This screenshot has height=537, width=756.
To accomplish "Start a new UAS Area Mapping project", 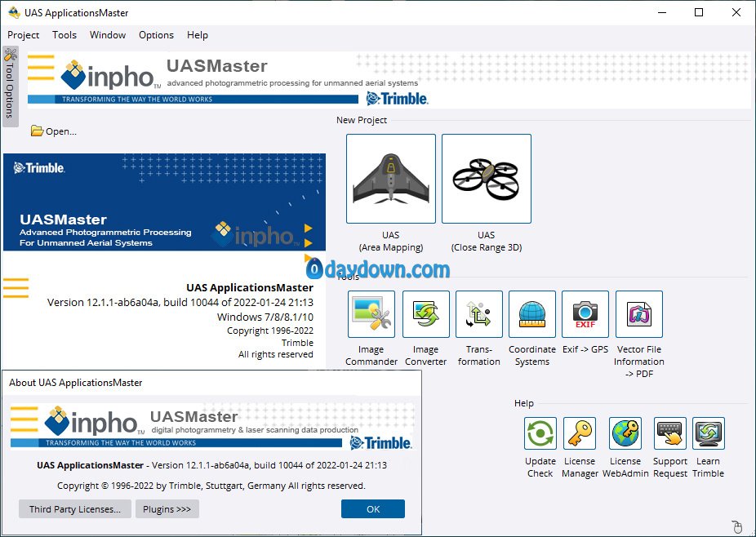I will coord(390,179).
